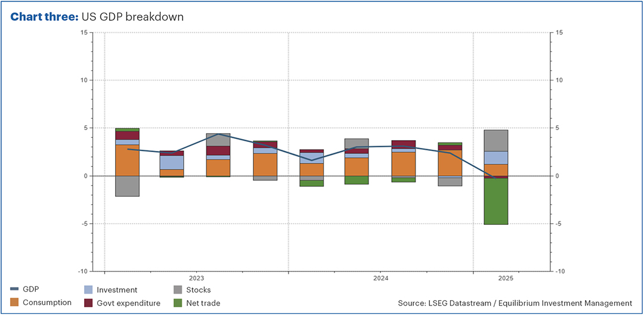The width and height of the screenshot is (644, 315).
Task: Select the 2023 x-axis label
Action: tap(197, 278)
